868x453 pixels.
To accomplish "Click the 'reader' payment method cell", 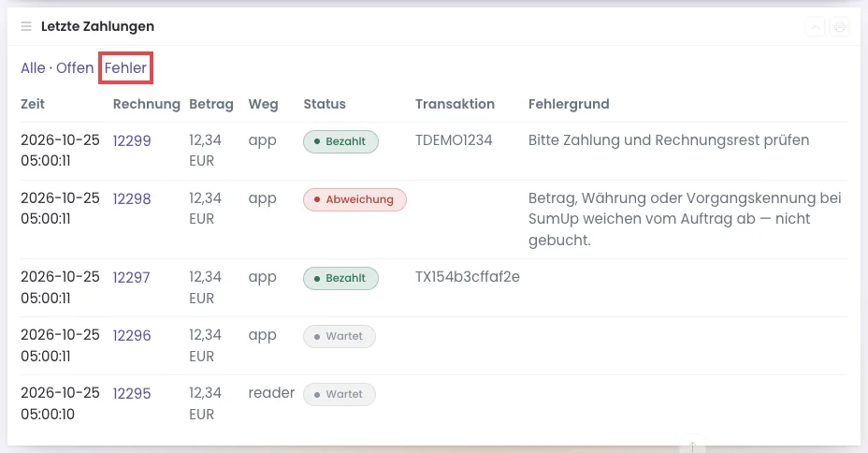I will pos(271,393).
